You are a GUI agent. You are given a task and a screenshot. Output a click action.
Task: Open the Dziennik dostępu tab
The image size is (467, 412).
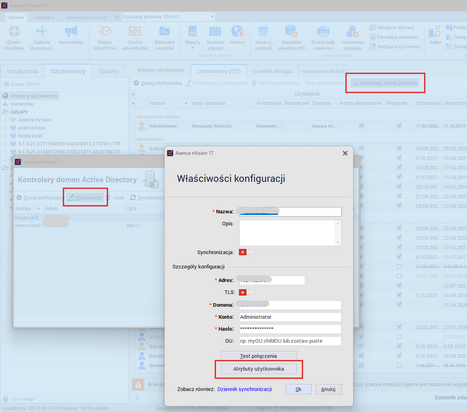272,71
